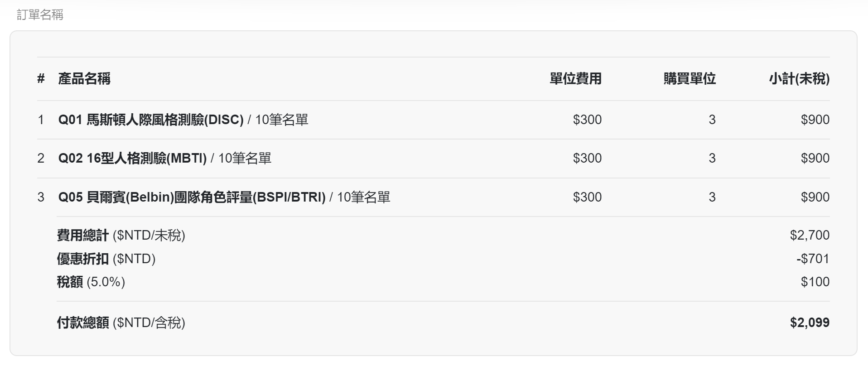
Task: Click the $100 tax amount
Action: pyautogui.click(x=815, y=282)
